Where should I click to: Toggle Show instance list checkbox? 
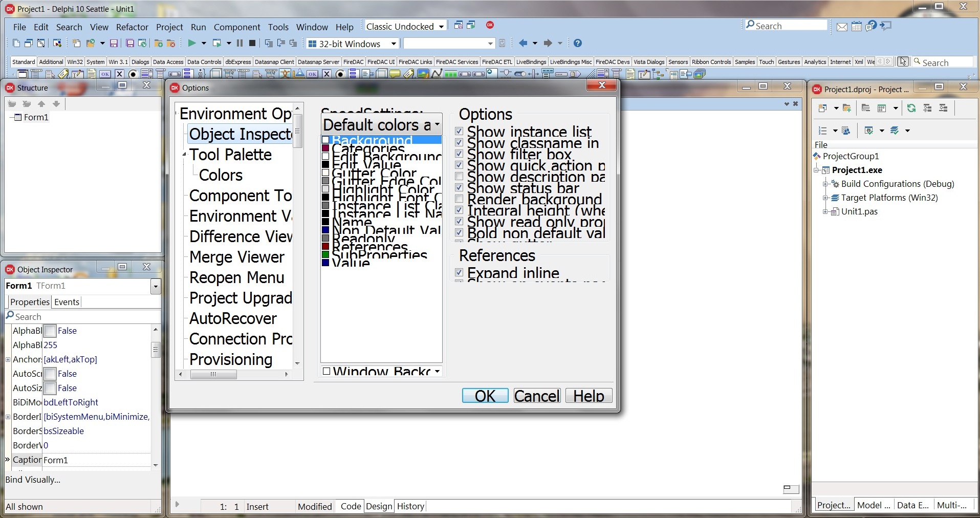[x=459, y=132]
